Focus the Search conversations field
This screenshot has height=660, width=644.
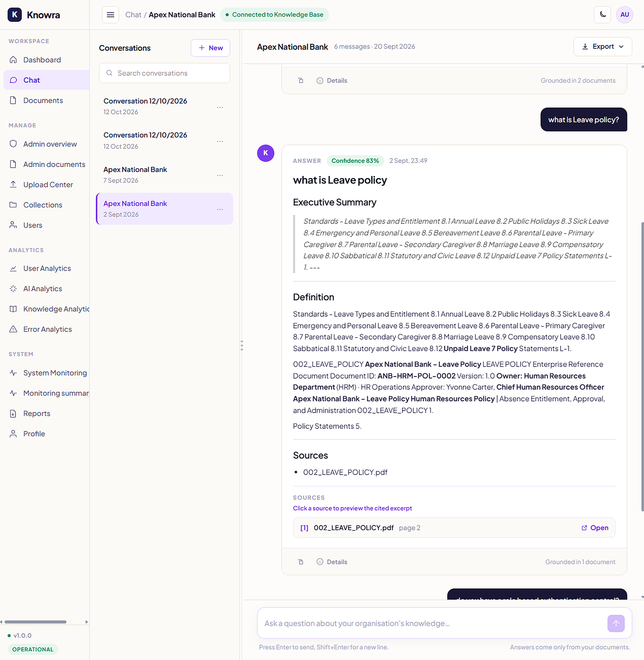click(x=164, y=73)
